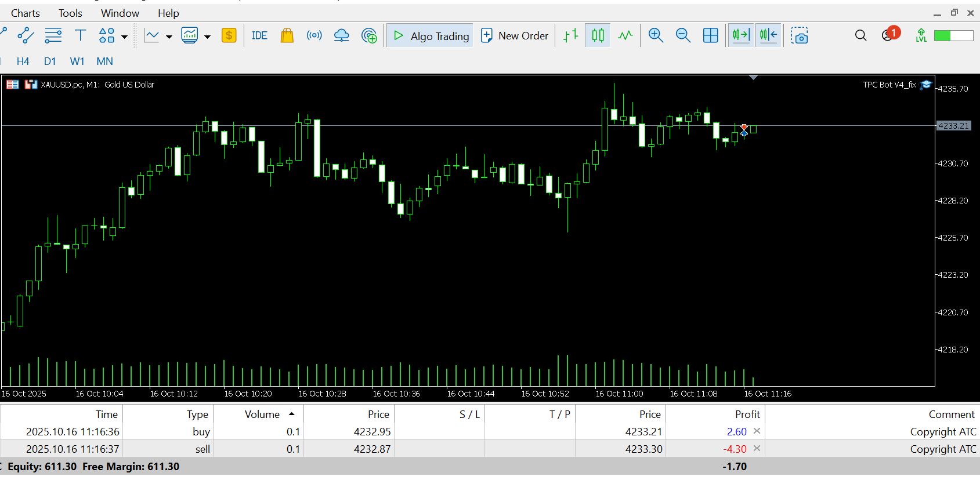Take a chart screenshot with camera icon
The height and width of the screenshot is (480, 980).
point(800,36)
